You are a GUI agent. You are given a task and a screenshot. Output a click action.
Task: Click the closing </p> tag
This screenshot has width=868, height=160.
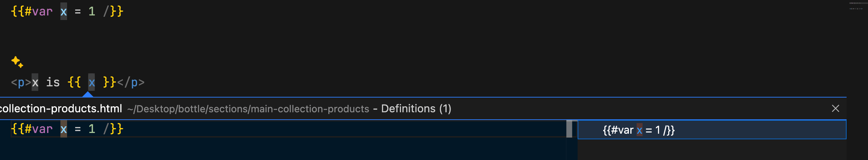point(131,82)
